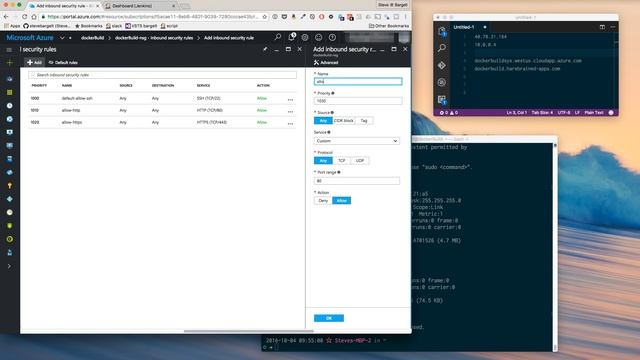The width and height of the screenshot is (640, 360).
Task: Set Action to Deny
Action: (x=323, y=201)
